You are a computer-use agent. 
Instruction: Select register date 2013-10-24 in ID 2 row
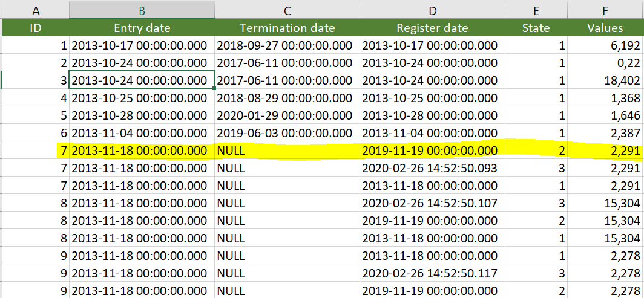coord(433,63)
